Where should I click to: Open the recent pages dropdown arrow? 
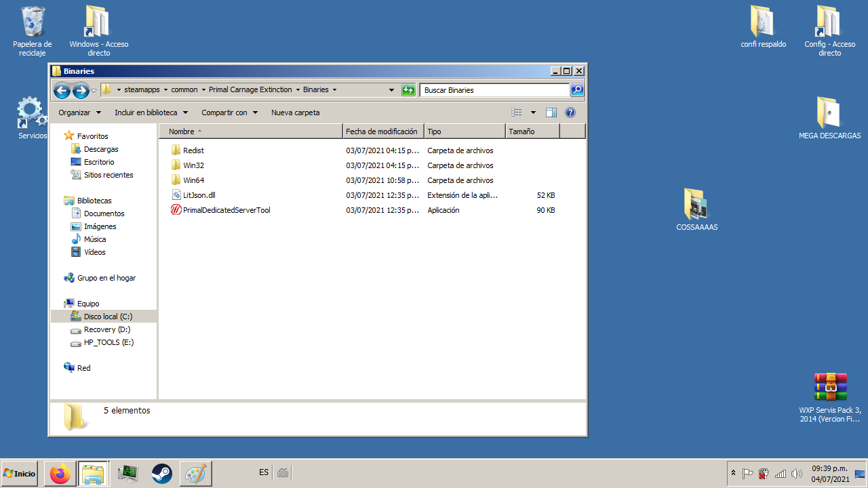(x=94, y=91)
